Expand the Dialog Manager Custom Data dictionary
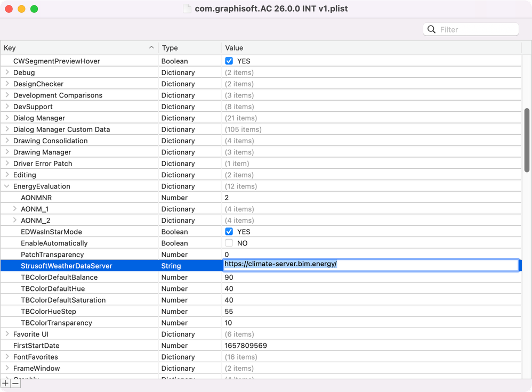Viewport: 532px width, 392px height. 6,129
